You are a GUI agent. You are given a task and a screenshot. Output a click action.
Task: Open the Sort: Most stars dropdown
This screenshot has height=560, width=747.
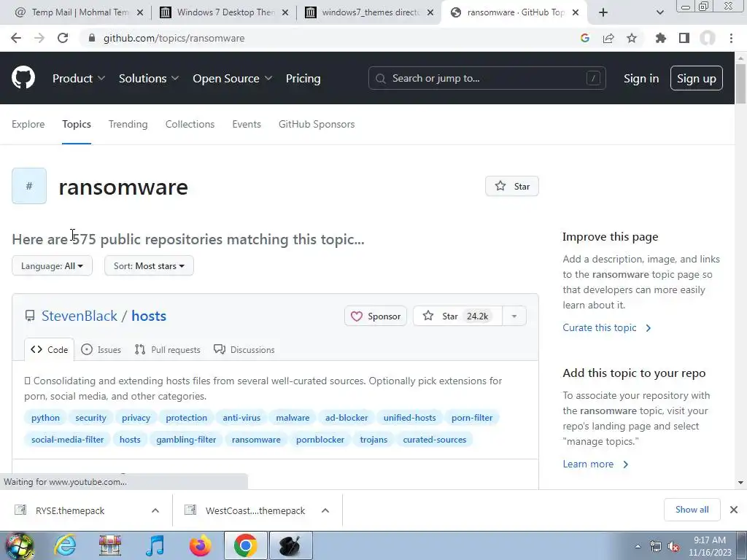tap(149, 265)
